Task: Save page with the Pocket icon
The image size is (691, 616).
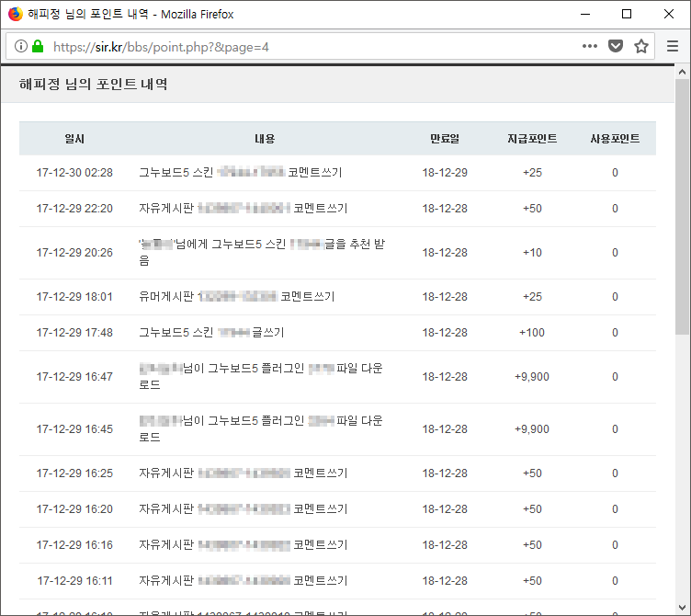Action: (x=616, y=46)
